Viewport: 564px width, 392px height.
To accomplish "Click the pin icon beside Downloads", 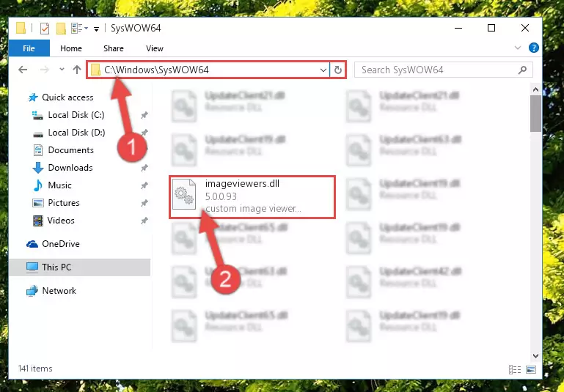I will 144,168.
